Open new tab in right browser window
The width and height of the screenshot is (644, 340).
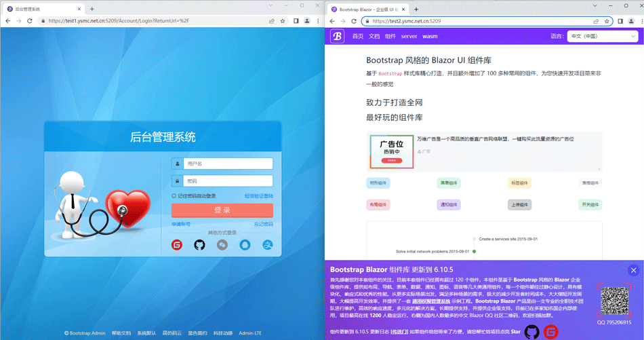416,9
